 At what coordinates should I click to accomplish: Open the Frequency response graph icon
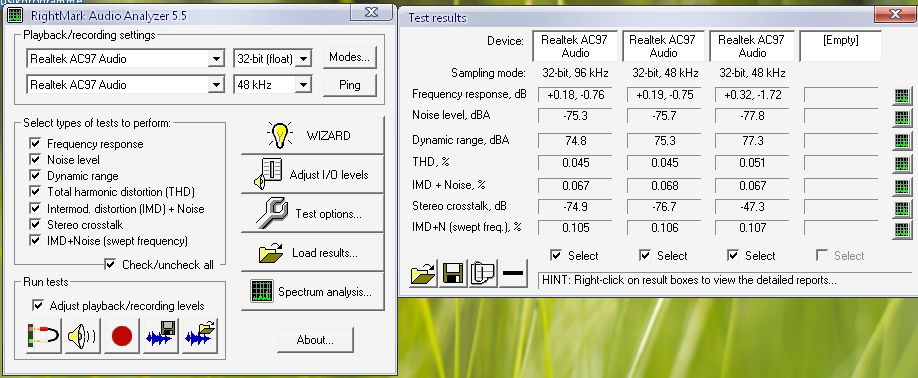[902, 96]
